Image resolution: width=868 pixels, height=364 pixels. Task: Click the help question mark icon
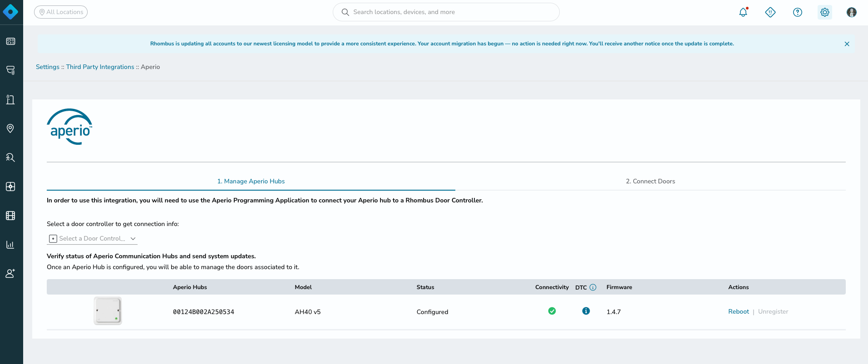[x=798, y=12]
